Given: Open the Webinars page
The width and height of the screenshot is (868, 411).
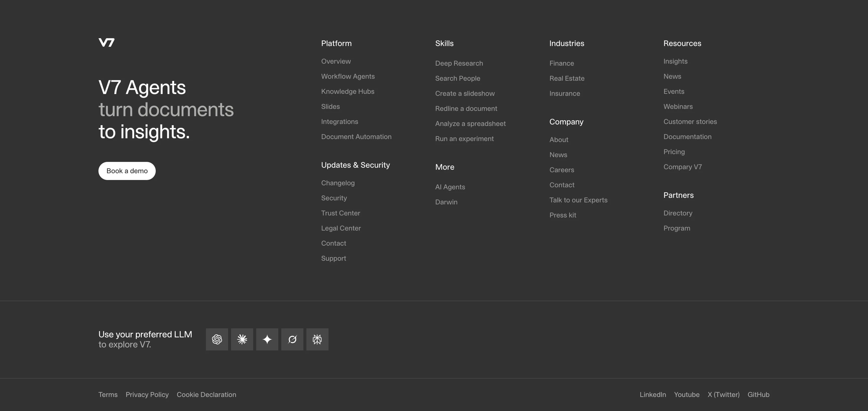Looking at the screenshot, I should coord(678,107).
